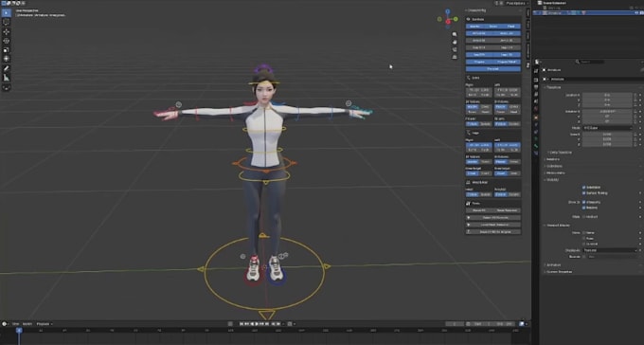Toggle Armature visibility eye in outliner
The width and height of the screenshot is (644, 345).
pyautogui.click(x=636, y=12)
